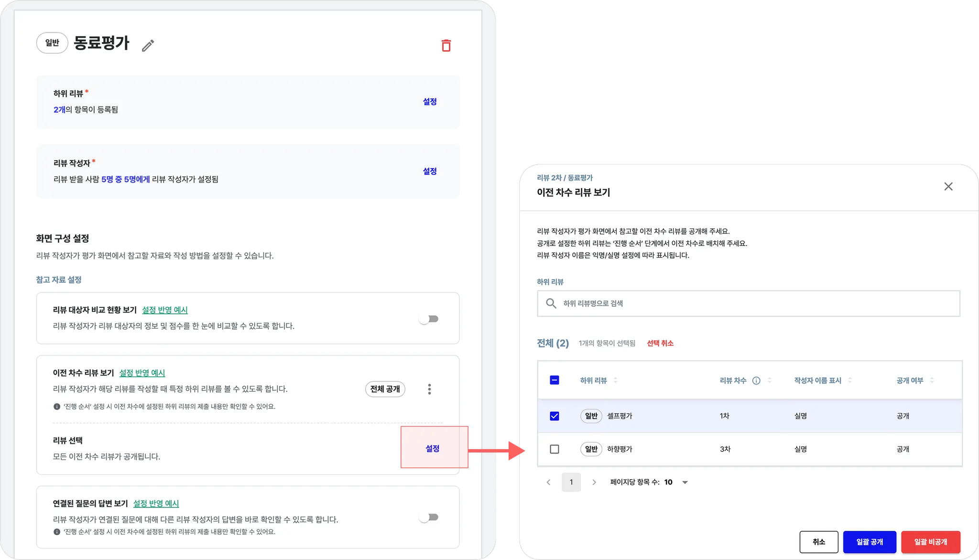Screen dimensions: 979x560
Task: Click the header select-all checkbox
Action: point(555,380)
